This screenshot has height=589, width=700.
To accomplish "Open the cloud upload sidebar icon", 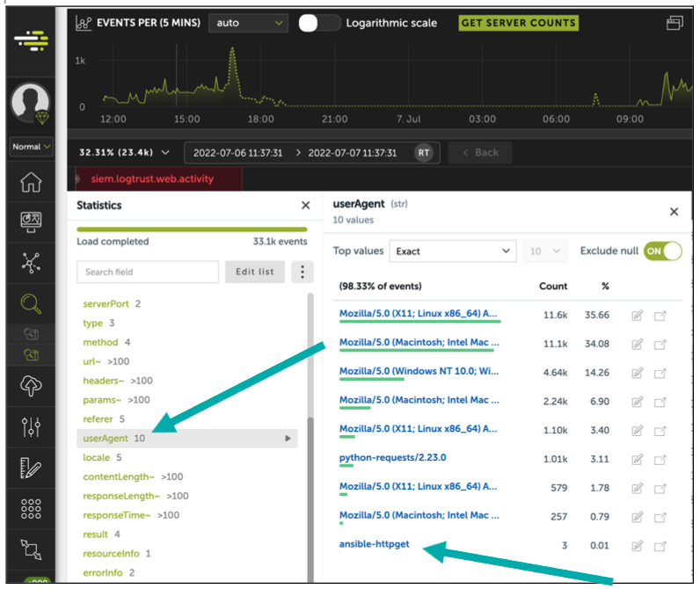I will [x=31, y=386].
